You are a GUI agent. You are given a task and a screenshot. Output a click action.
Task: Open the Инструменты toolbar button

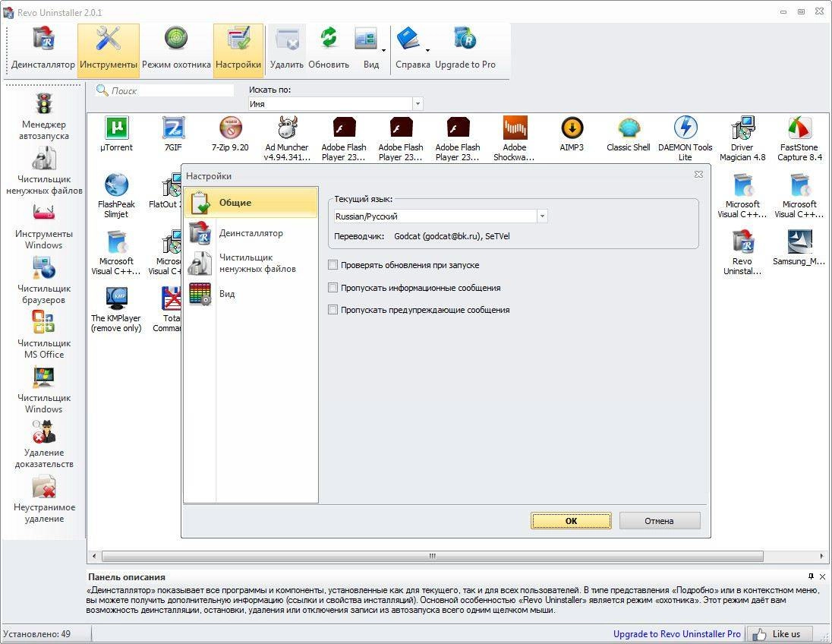pos(109,50)
